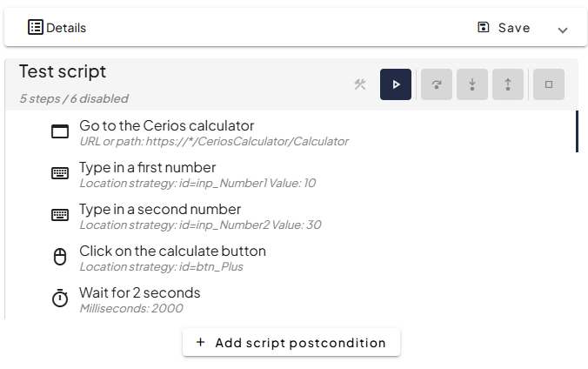Select the 'Wait for 2 seconds' step

pyautogui.click(x=139, y=292)
